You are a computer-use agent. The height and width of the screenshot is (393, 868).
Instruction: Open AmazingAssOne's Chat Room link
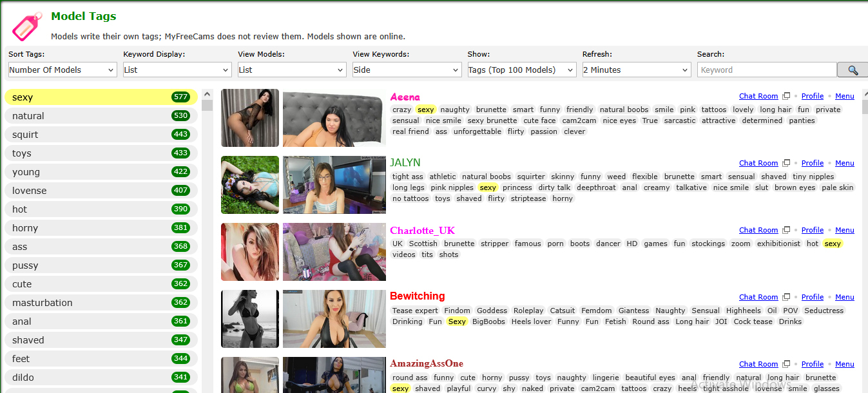pyautogui.click(x=758, y=364)
